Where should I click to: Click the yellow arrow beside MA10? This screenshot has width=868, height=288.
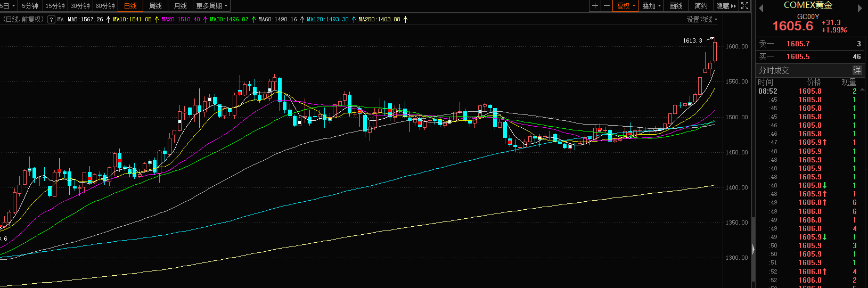(x=157, y=19)
